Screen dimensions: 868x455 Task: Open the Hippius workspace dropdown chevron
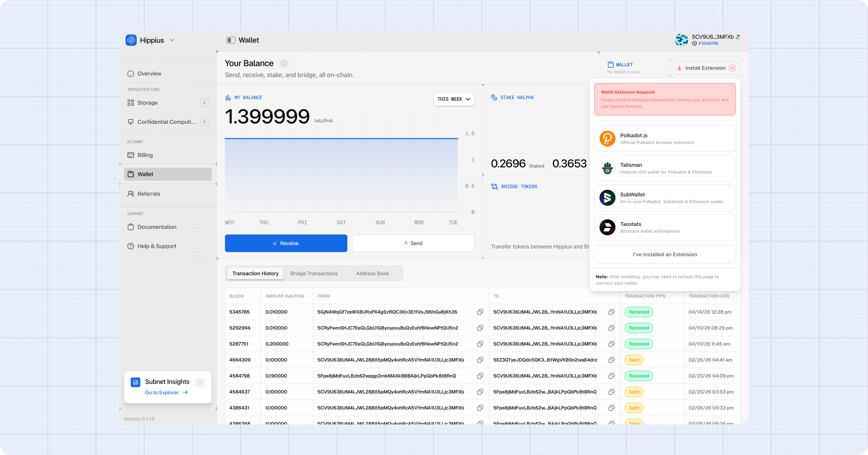[x=172, y=40]
